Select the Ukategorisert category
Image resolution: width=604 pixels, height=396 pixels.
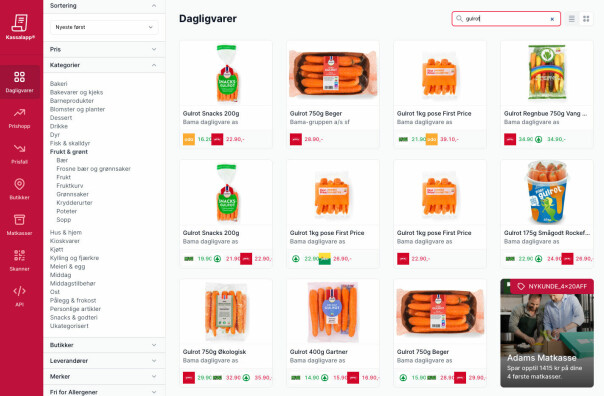coord(69,326)
